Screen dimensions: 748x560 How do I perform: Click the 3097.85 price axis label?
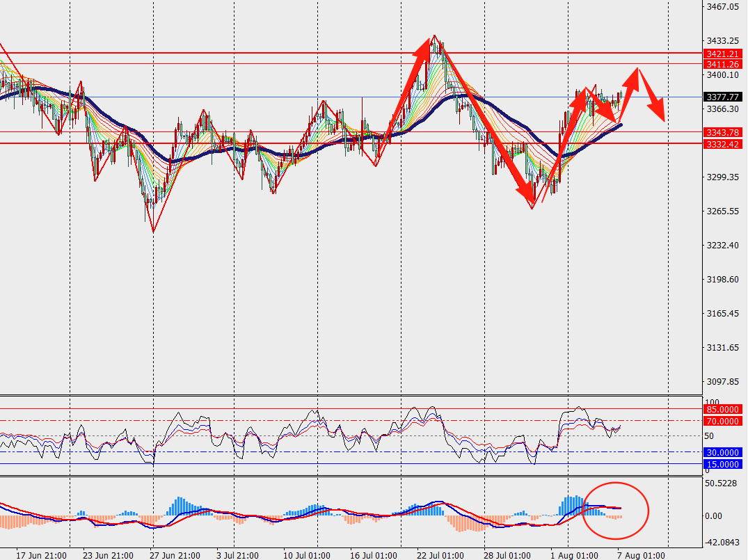(722, 382)
